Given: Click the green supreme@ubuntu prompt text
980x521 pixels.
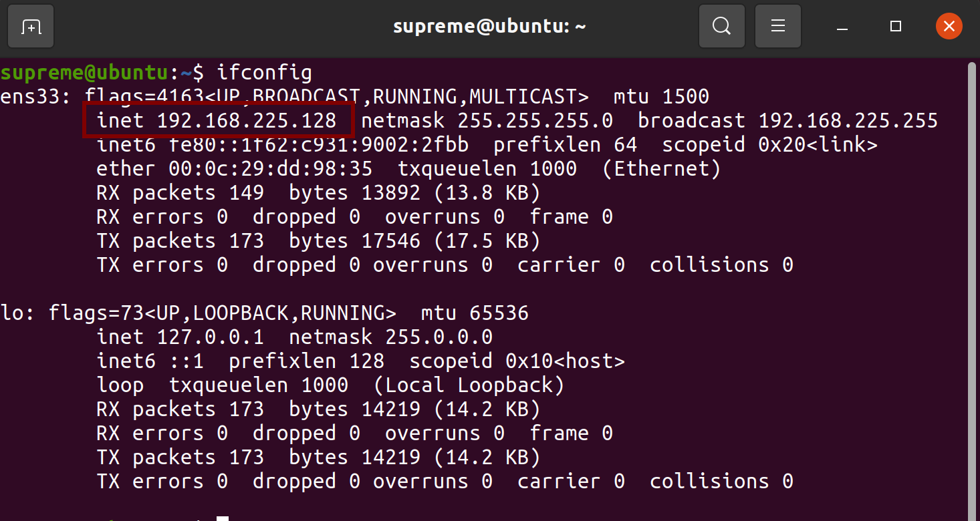Looking at the screenshot, I should [84, 72].
